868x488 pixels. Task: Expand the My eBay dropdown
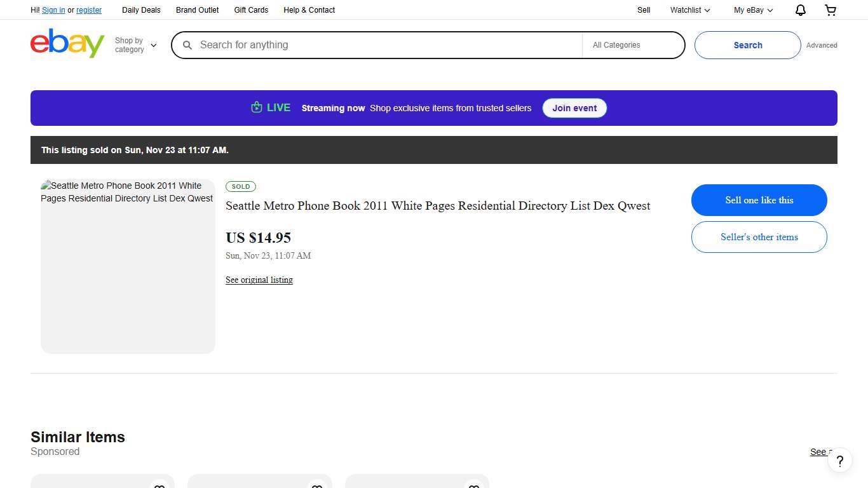click(752, 10)
